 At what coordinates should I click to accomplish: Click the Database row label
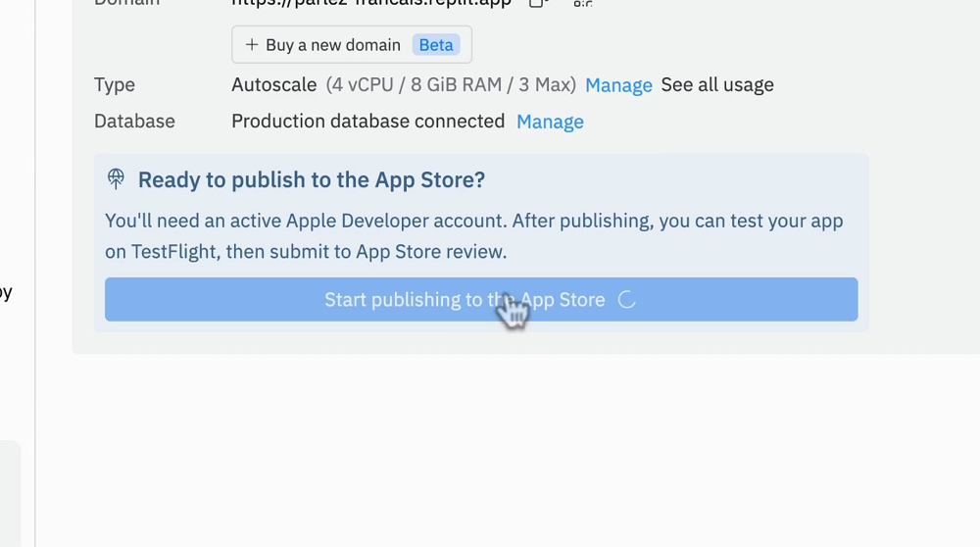coord(134,122)
